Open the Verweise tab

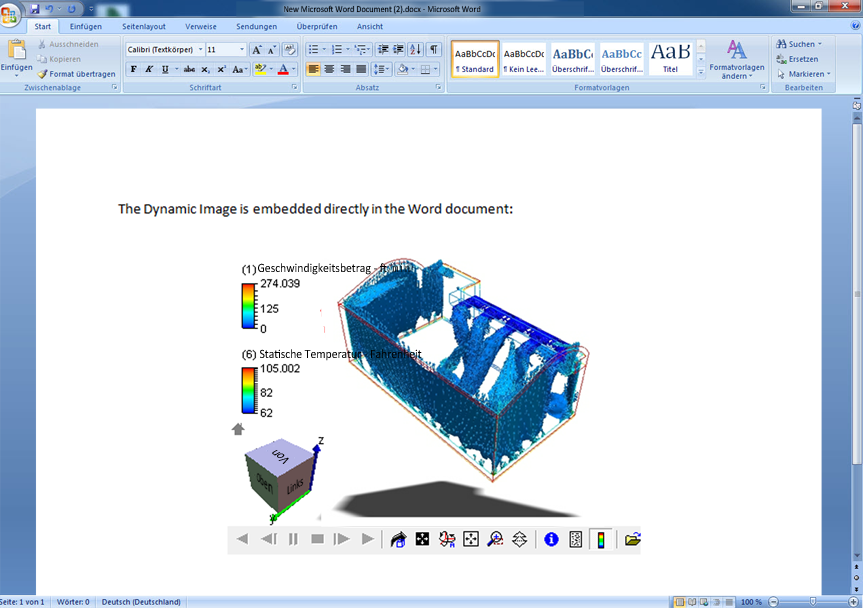201,26
